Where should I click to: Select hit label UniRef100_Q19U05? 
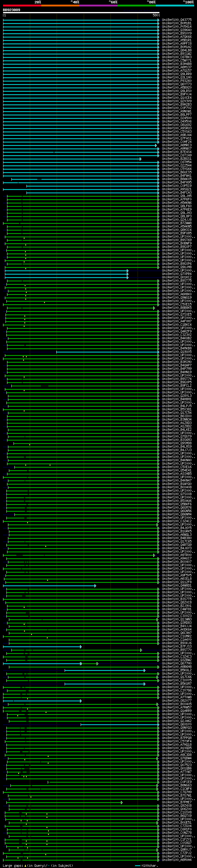coord(177,352)
